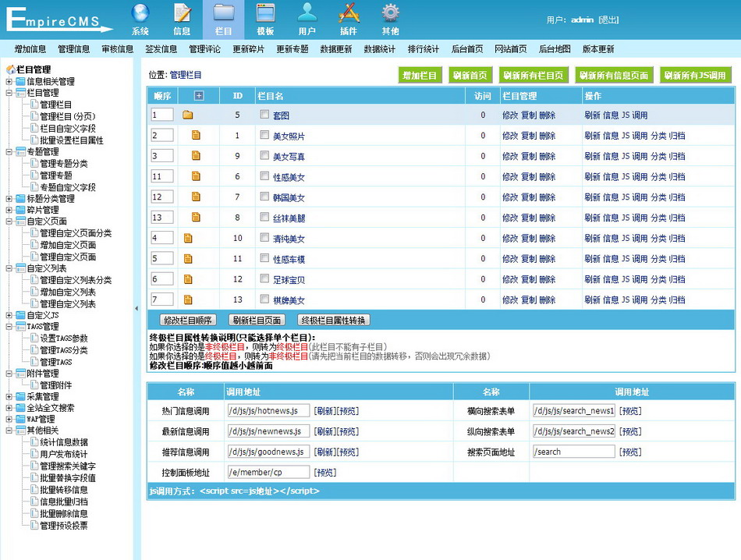This screenshot has width=741, height=560.
Task: Open the 其他 gear icon in top navigation
Action: (390, 13)
